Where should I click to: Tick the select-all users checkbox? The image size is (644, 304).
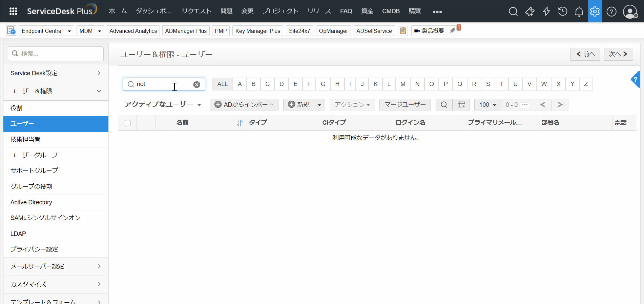tap(127, 123)
